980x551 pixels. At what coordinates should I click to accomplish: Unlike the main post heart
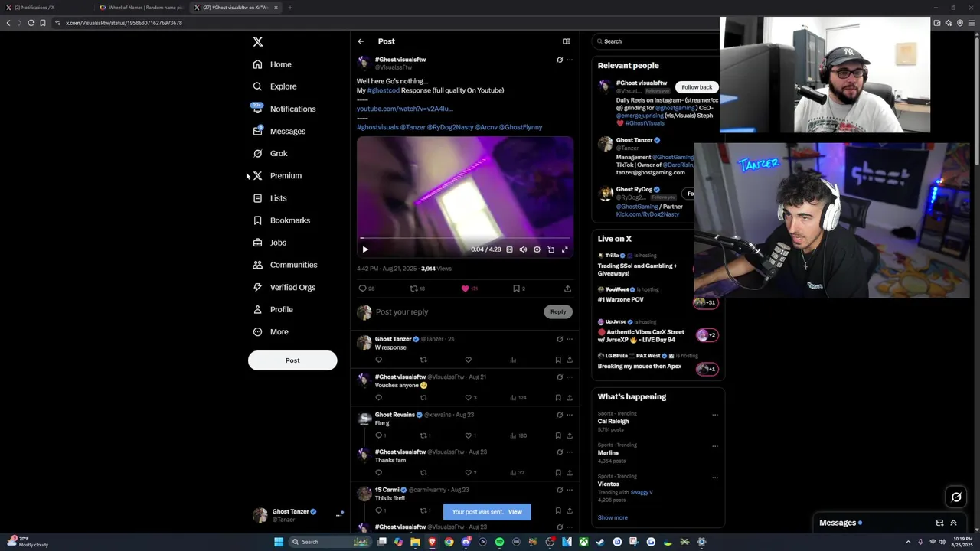465,289
